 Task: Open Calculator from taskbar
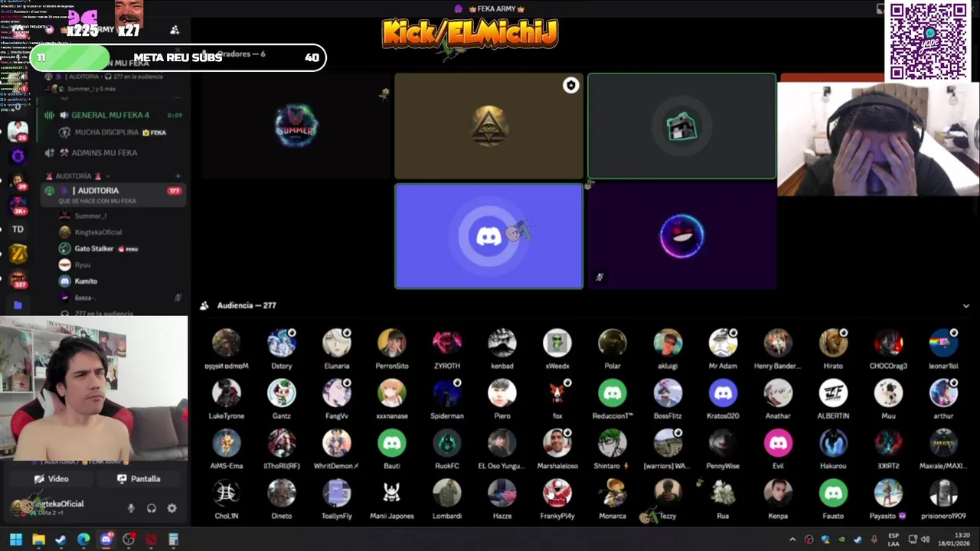(x=174, y=540)
